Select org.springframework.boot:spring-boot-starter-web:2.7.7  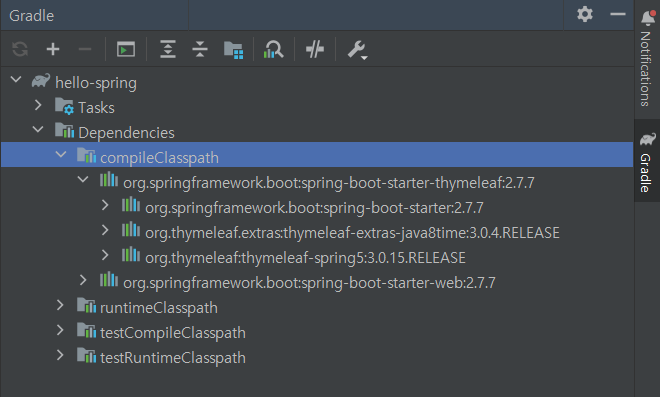317,282
